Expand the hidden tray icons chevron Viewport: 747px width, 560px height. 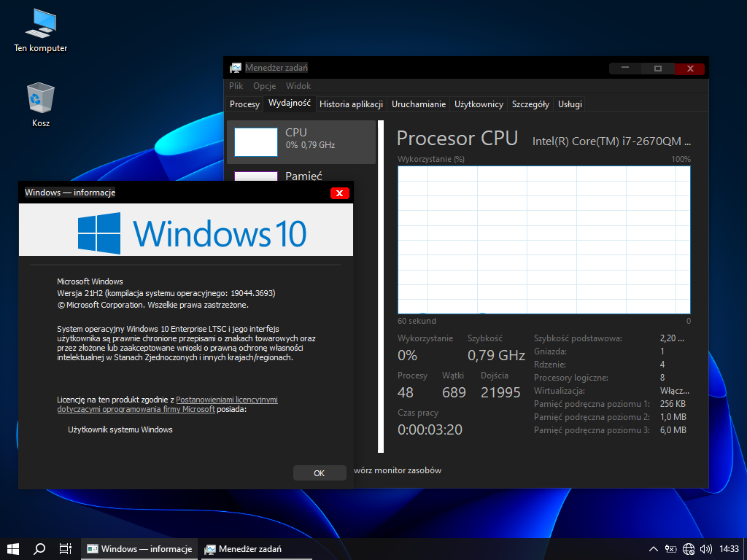click(654, 549)
